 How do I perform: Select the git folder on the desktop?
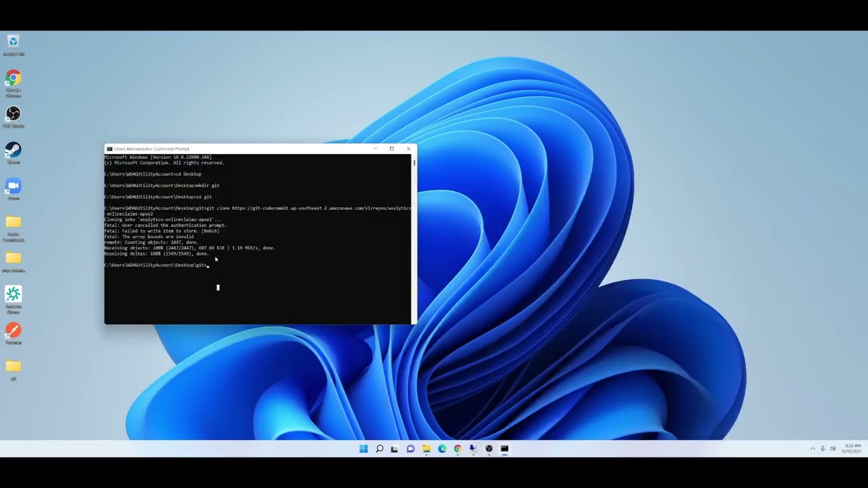coord(13,369)
